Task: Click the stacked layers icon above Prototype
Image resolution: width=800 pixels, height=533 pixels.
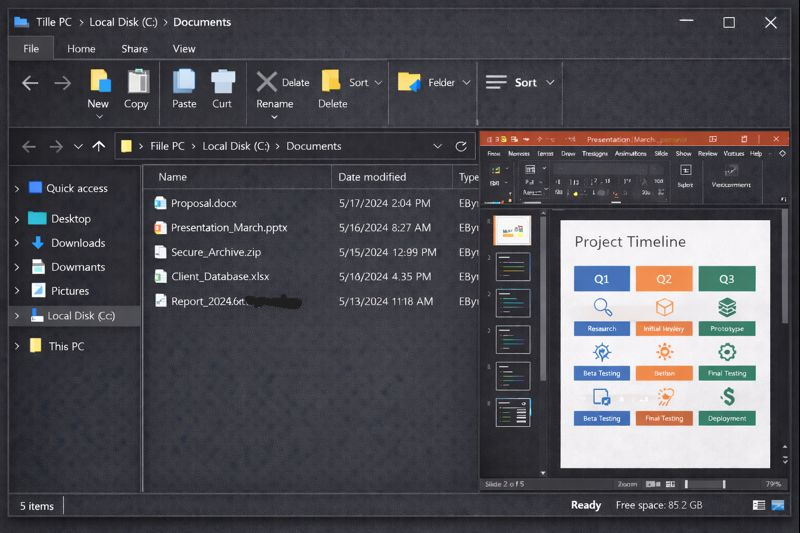Action: click(x=727, y=307)
